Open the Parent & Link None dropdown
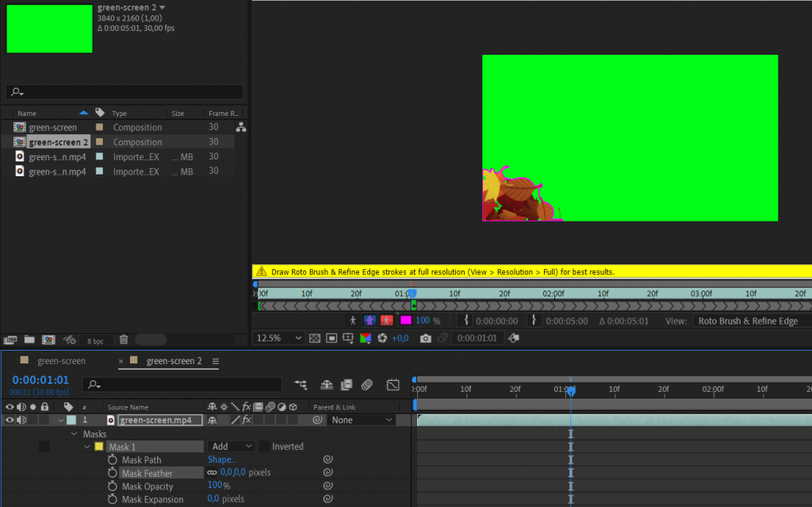 [x=361, y=420]
